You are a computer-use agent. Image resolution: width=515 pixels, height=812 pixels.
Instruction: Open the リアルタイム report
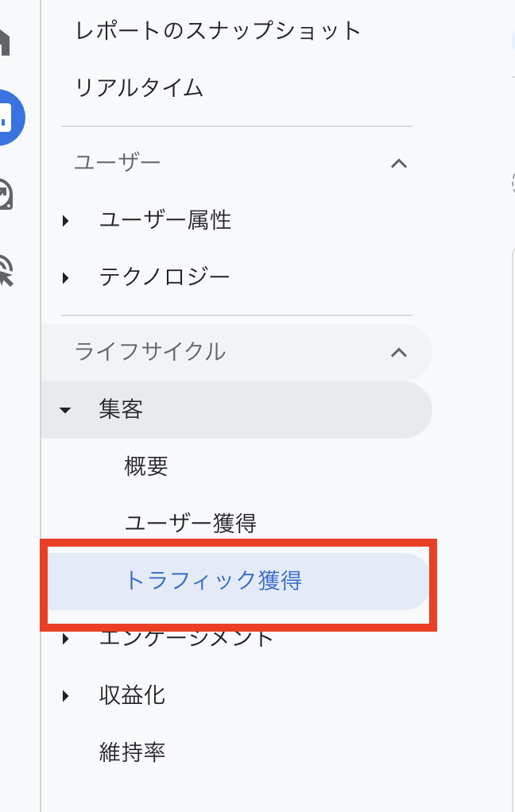[x=139, y=87]
